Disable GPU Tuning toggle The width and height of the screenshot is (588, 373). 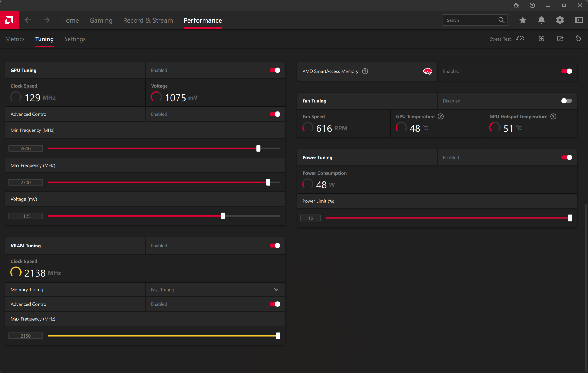pyautogui.click(x=275, y=70)
